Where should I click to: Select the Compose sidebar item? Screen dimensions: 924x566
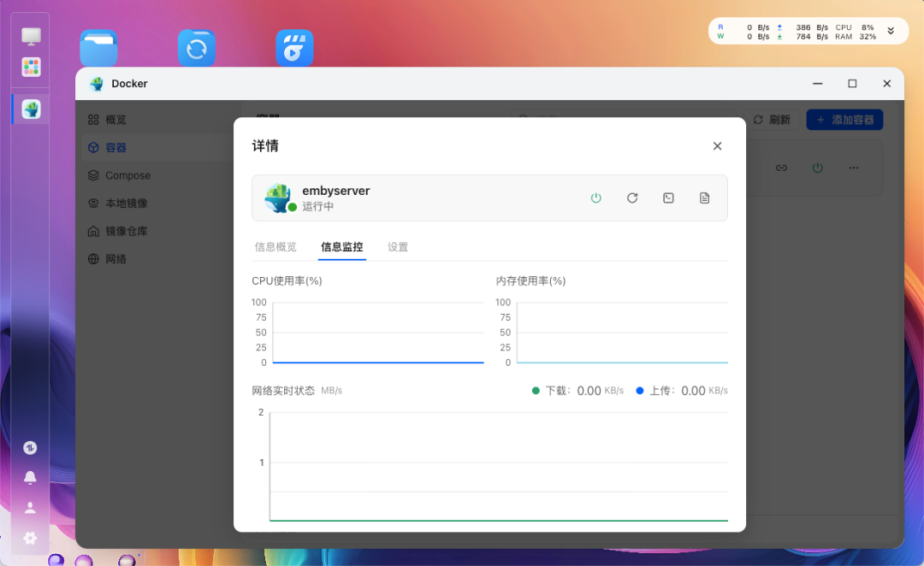pyautogui.click(x=127, y=175)
